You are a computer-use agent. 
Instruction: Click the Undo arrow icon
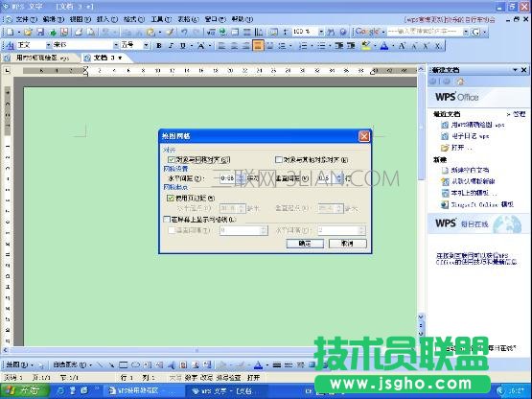coord(184,32)
